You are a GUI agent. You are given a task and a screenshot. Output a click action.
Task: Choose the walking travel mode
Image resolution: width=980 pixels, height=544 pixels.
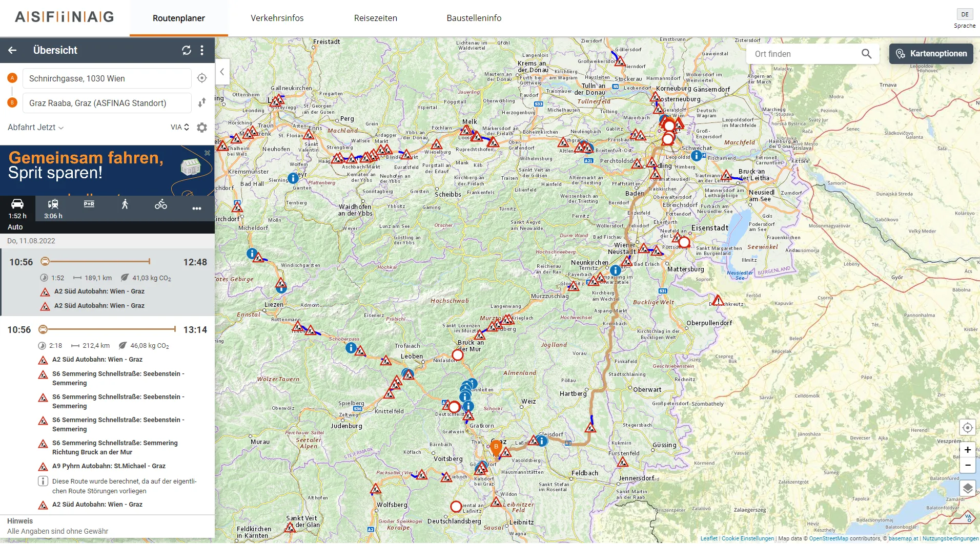pos(125,205)
